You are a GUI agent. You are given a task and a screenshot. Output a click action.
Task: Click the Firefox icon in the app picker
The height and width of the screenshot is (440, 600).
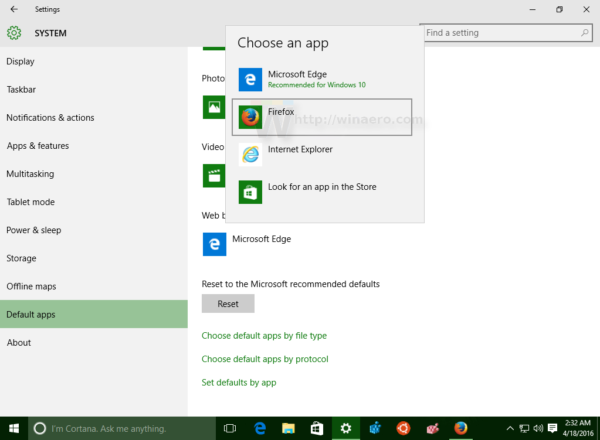[250, 117]
